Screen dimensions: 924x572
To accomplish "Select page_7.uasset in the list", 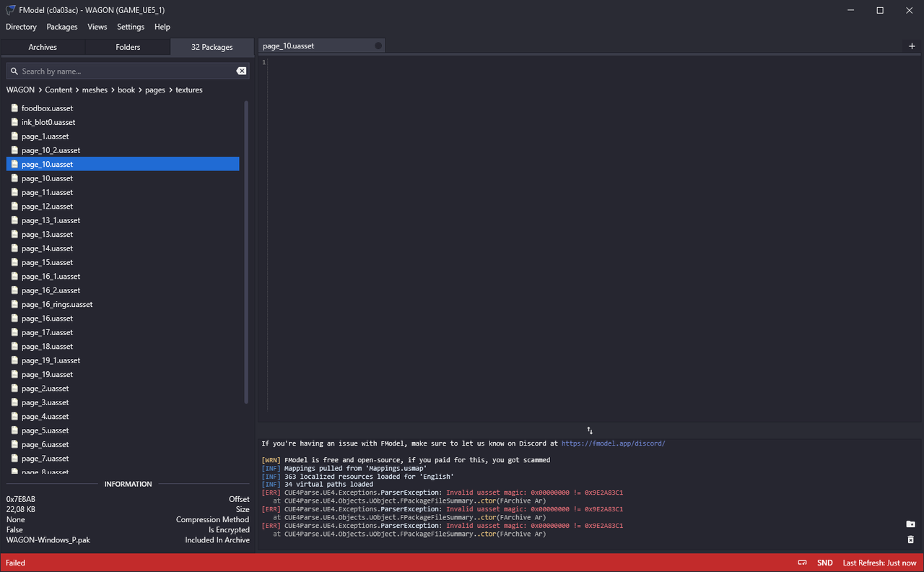I will click(x=123, y=459).
